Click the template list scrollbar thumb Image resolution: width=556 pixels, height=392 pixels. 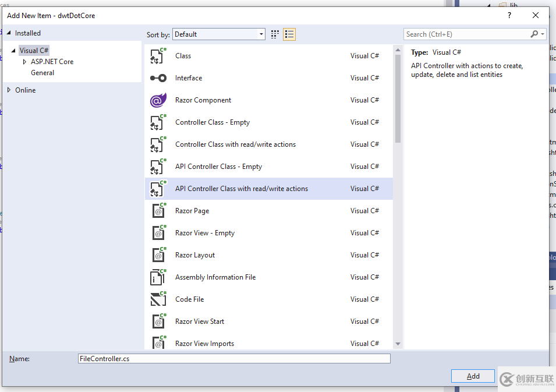(398, 98)
